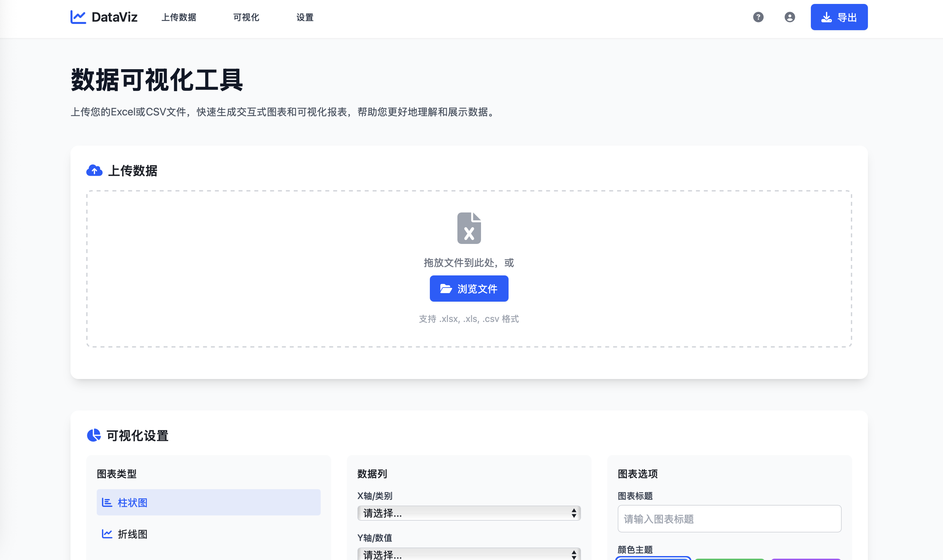This screenshot has width=943, height=560.
Task: Click the 'Y轴/数值' field label
Action: [x=375, y=538]
